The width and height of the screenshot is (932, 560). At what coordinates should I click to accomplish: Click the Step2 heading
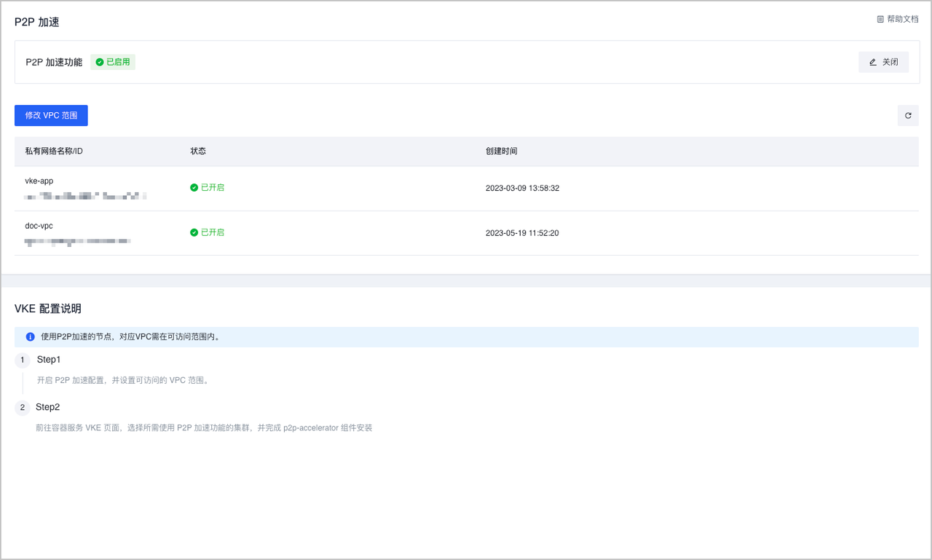pos(47,407)
